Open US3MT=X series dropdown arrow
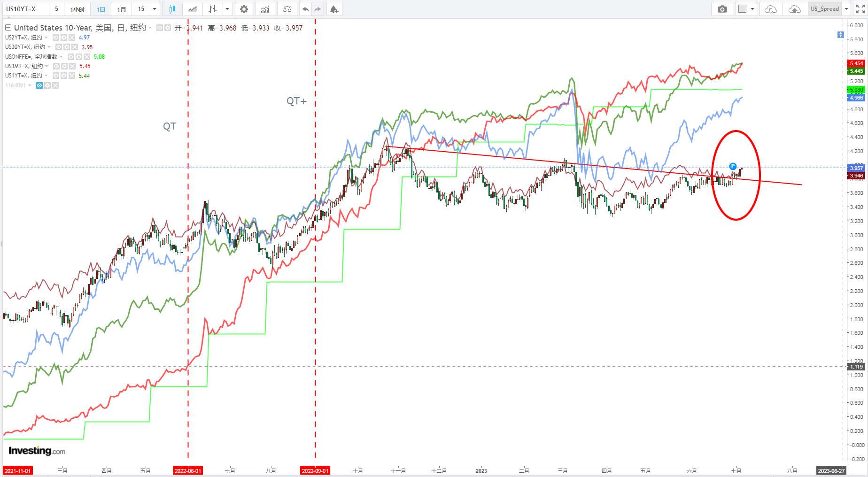 coord(46,66)
